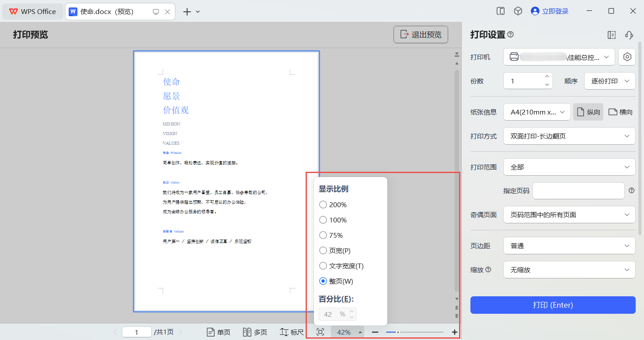Open the WPS Office home tab
Screen dimensions: 644x340
click(32, 12)
